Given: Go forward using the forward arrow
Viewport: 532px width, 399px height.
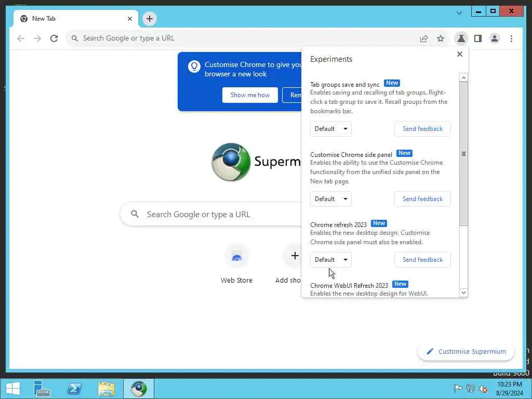Looking at the screenshot, I should tap(37, 38).
